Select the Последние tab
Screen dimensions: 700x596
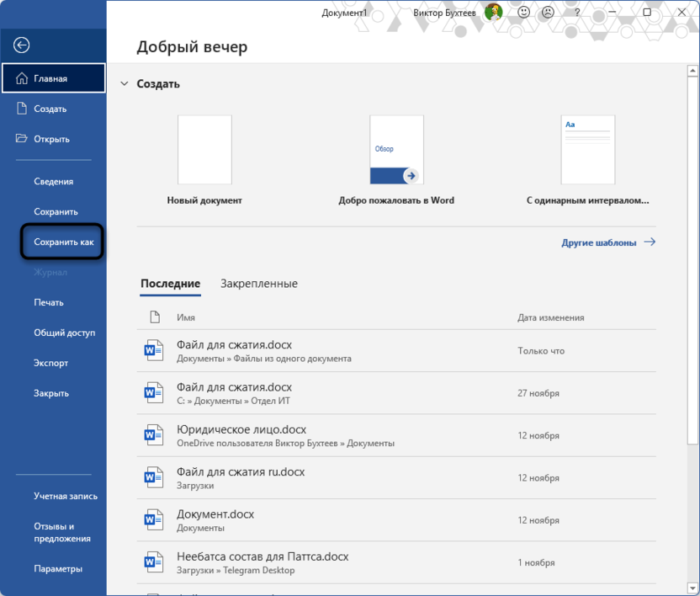pyautogui.click(x=171, y=284)
